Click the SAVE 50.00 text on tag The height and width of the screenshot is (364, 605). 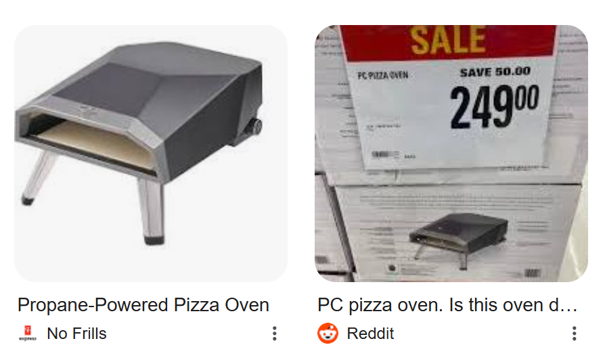point(495,72)
